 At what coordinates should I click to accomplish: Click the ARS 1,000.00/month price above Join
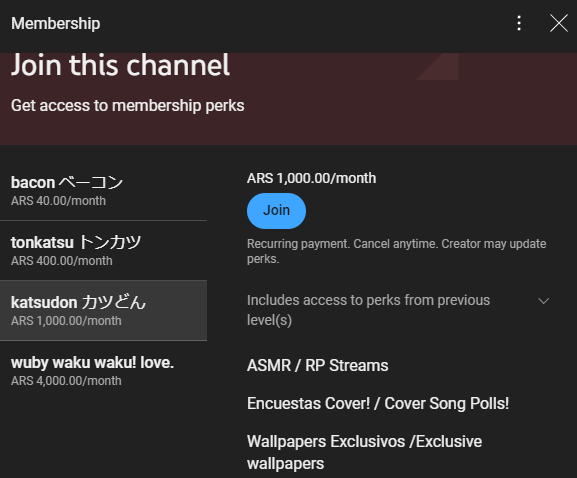[312, 178]
